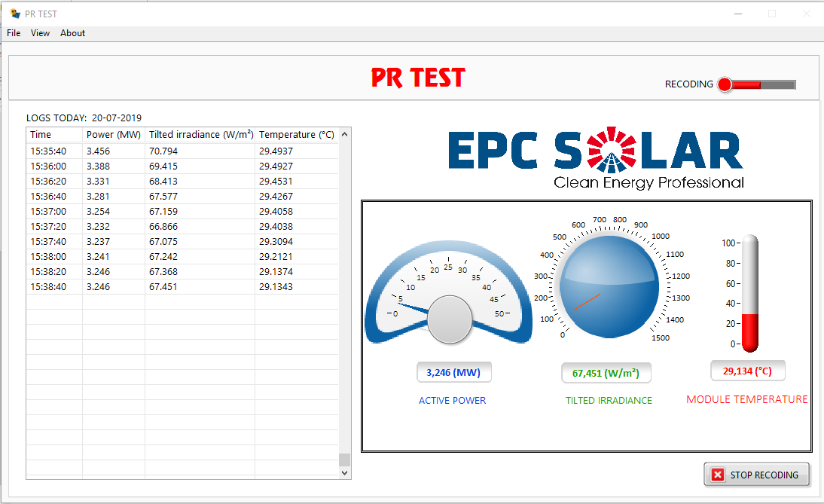Click the PR TEST app icon in title bar
Viewport: 824px width, 504px height.
pyautogui.click(x=15, y=14)
